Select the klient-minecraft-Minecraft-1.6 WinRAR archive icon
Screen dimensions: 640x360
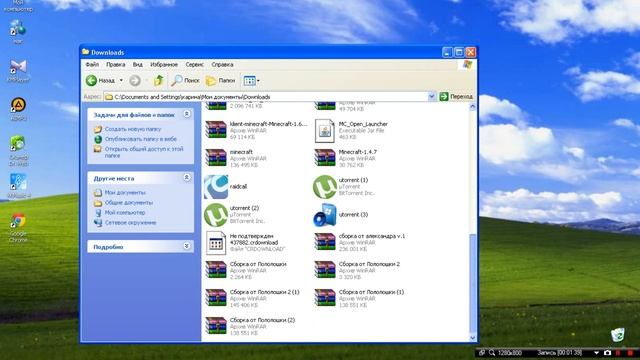click(x=216, y=130)
